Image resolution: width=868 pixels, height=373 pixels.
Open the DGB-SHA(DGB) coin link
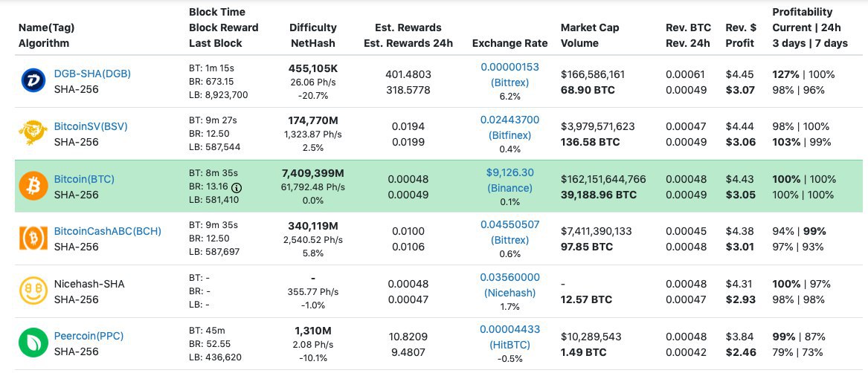(x=91, y=74)
